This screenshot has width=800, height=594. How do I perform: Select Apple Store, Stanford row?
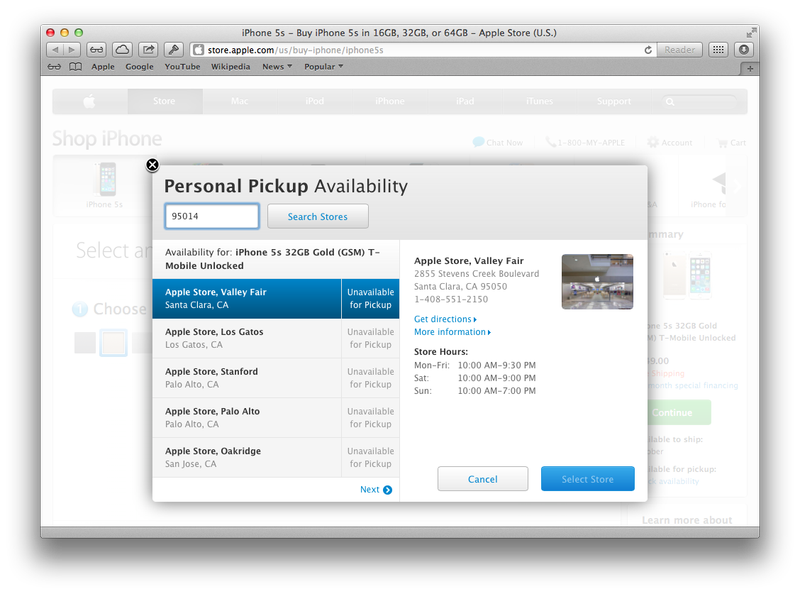276,378
